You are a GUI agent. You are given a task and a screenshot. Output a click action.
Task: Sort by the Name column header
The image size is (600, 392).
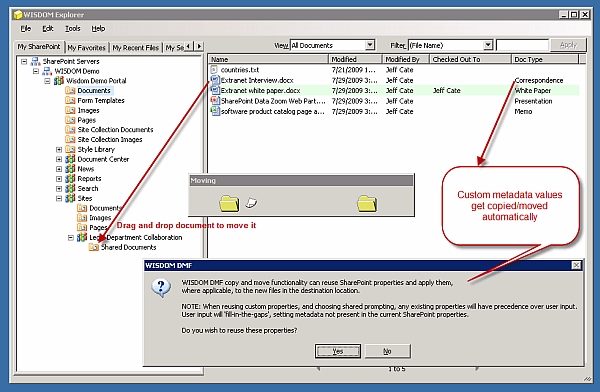coord(268,59)
